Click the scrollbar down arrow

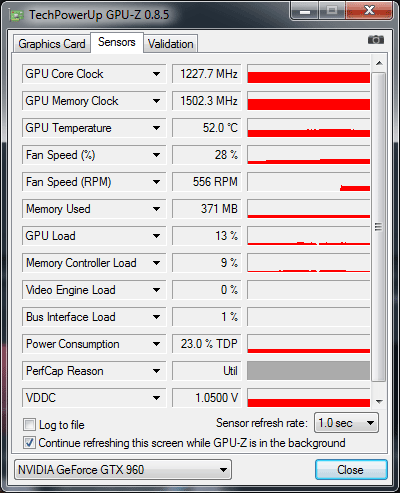click(x=379, y=401)
